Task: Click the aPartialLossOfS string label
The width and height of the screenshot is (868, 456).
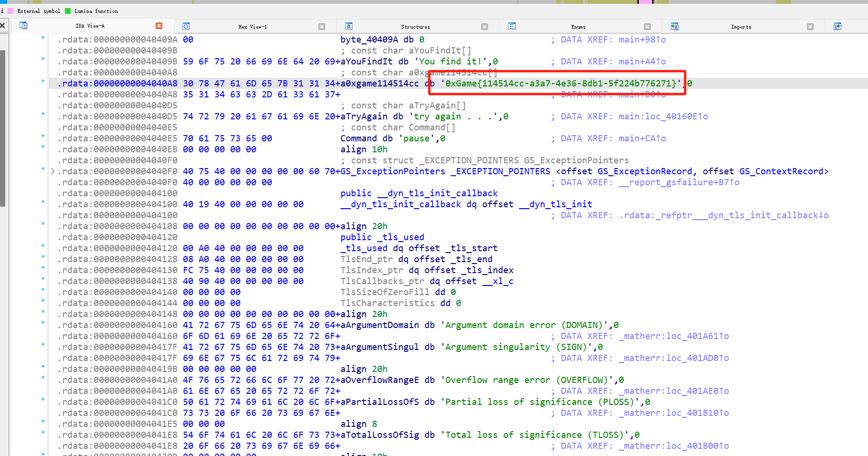Action: click(x=380, y=402)
